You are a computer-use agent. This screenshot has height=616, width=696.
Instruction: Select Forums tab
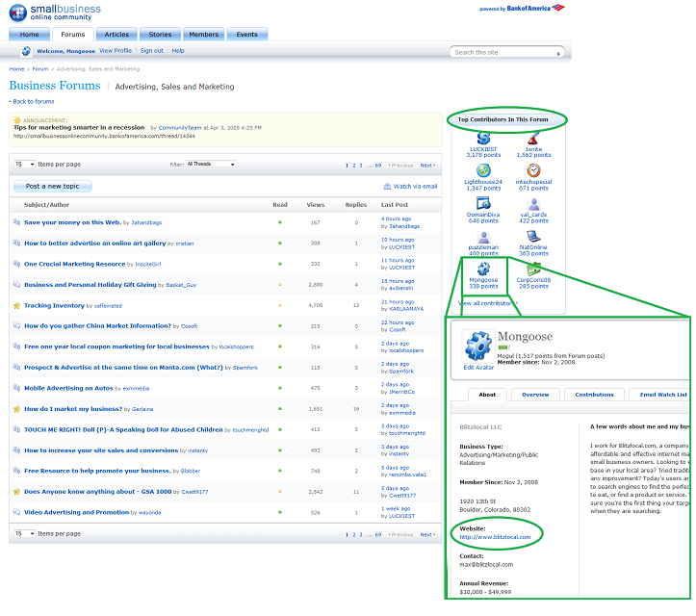73,35
